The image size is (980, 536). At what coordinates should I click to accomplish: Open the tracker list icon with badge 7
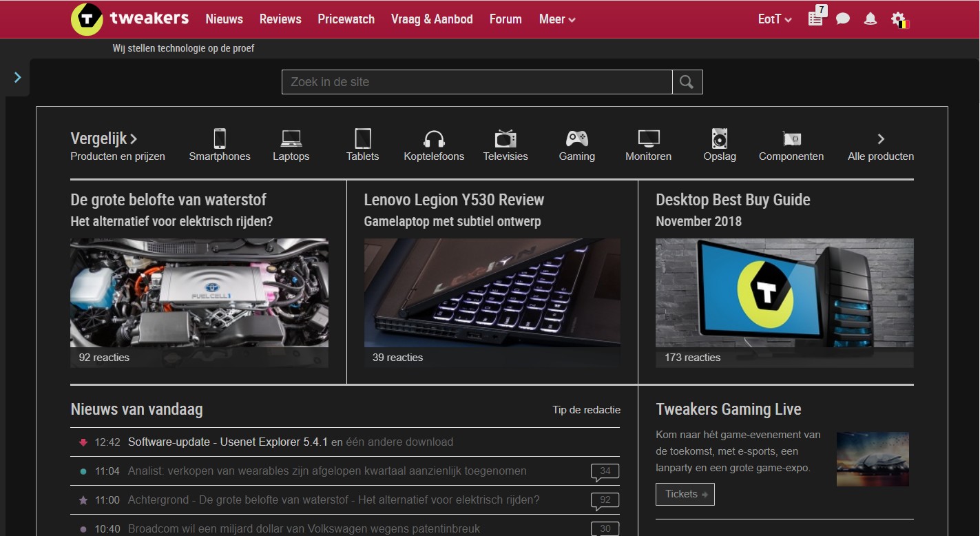tap(815, 19)
